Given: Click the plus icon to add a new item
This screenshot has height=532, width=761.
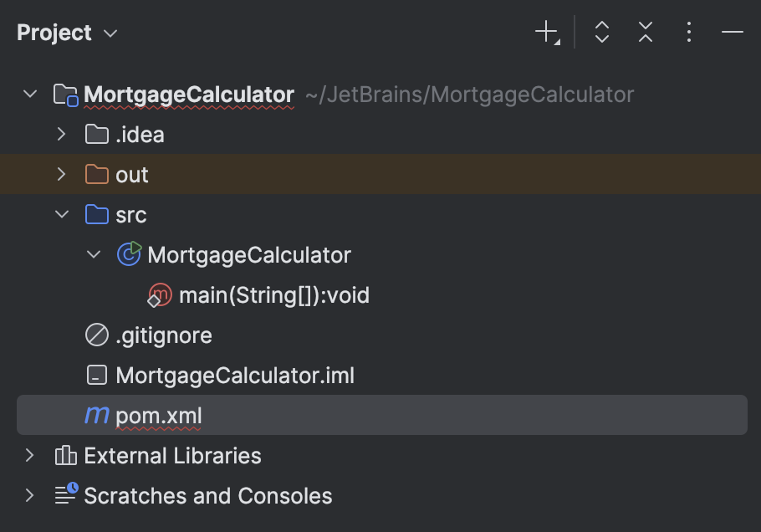Looking at the screenshot, I should click(544, 32).
